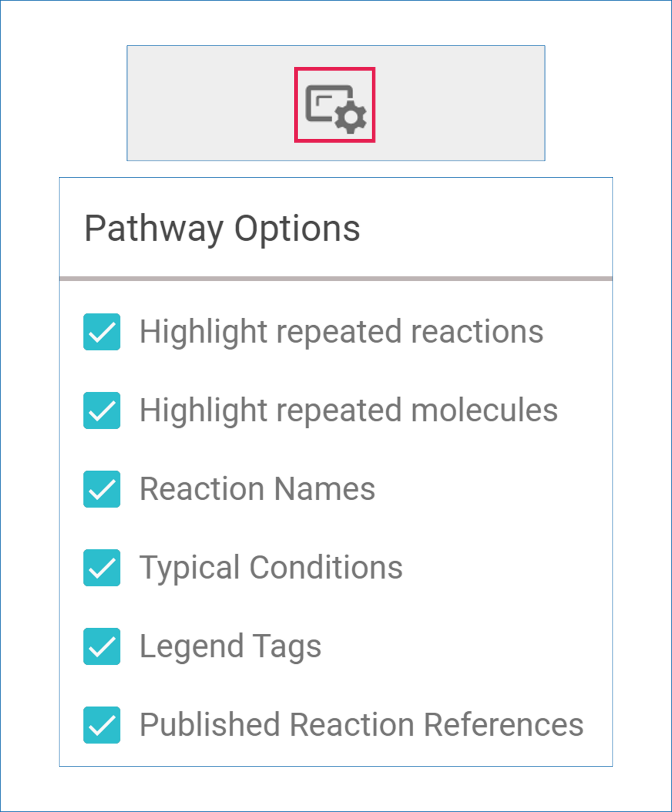
Task: Select the "Reaction Names" option text
Action: pos(257,489)
